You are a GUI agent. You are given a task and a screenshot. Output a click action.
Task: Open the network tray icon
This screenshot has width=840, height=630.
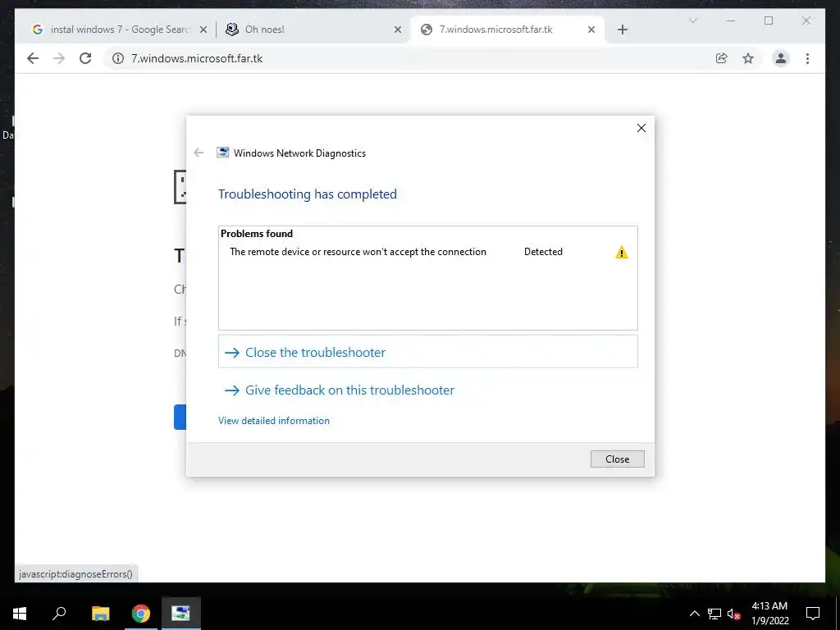click(714, 614)
